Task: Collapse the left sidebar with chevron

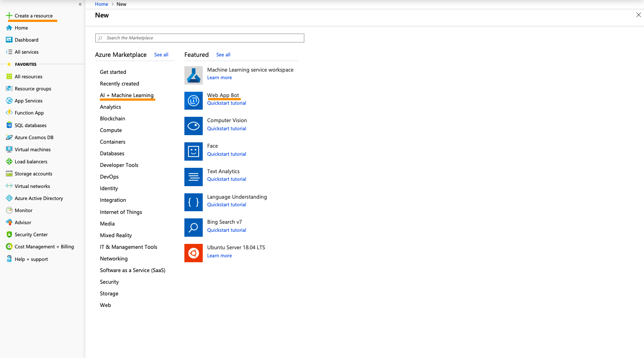Action: pos(80,4)
